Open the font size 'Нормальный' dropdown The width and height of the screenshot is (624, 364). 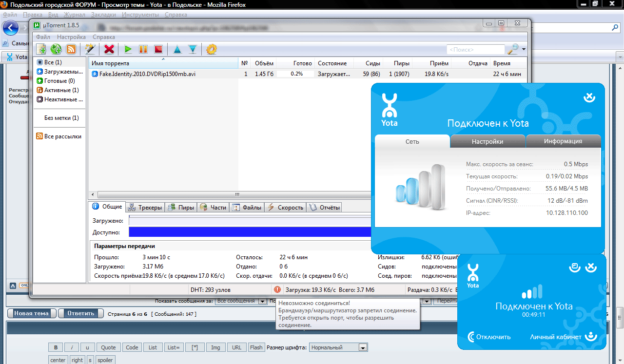338,347
